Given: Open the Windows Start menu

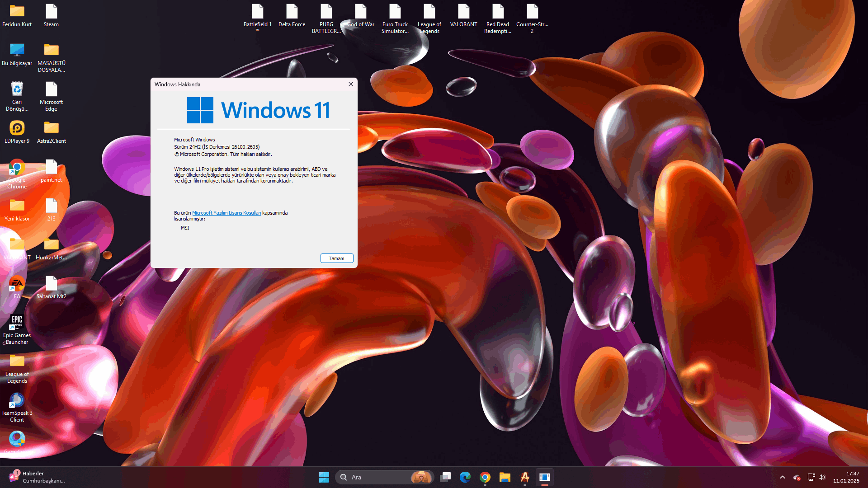Looking at the screenshot, I should [324, 477].
